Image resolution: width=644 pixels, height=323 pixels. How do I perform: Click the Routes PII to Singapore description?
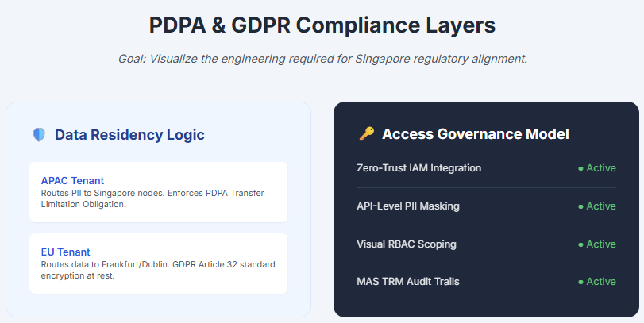tap(152, 198)
